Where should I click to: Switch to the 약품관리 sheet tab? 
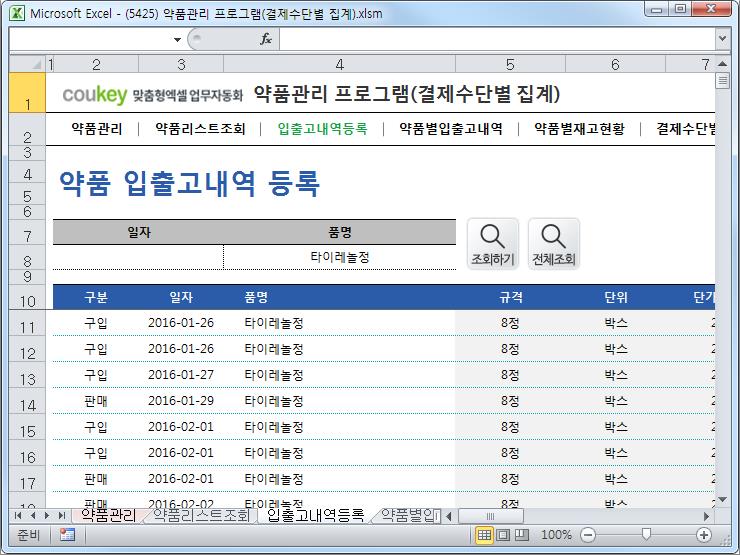pos(109,515)
